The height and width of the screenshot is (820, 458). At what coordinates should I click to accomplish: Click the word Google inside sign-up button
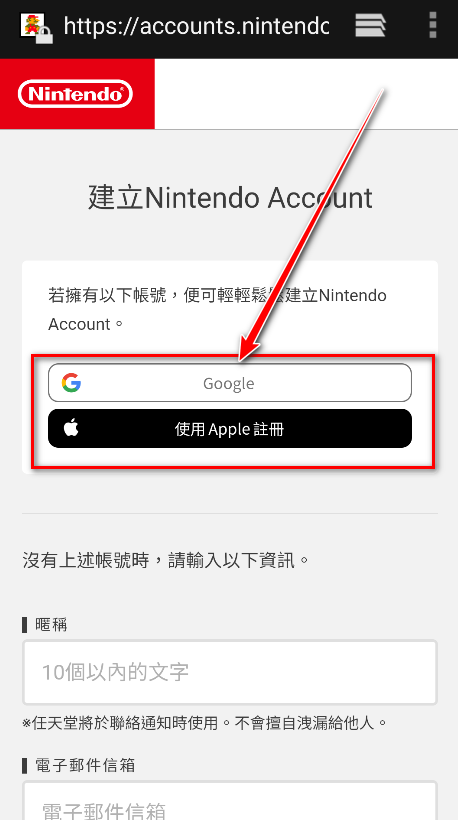point(228,384)
